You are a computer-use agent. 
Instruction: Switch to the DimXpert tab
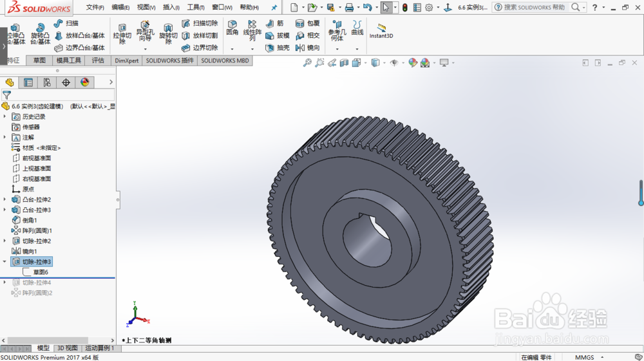pos(126,60)
